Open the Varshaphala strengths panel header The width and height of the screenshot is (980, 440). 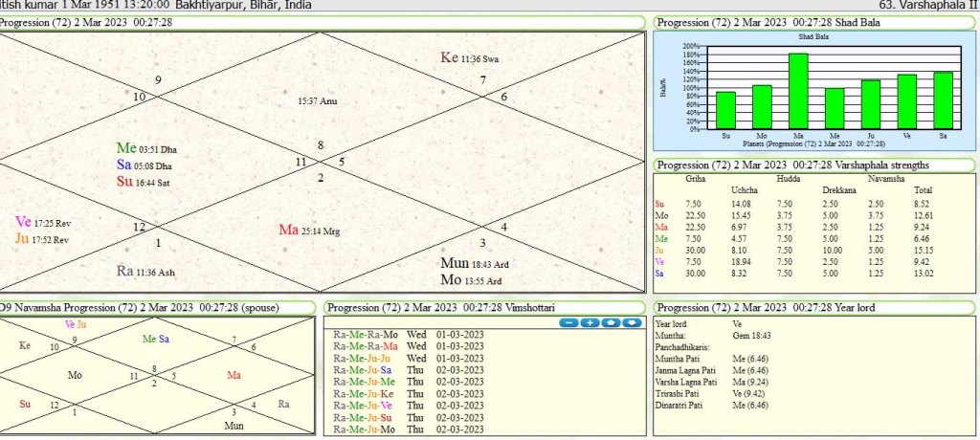point(815,165)
